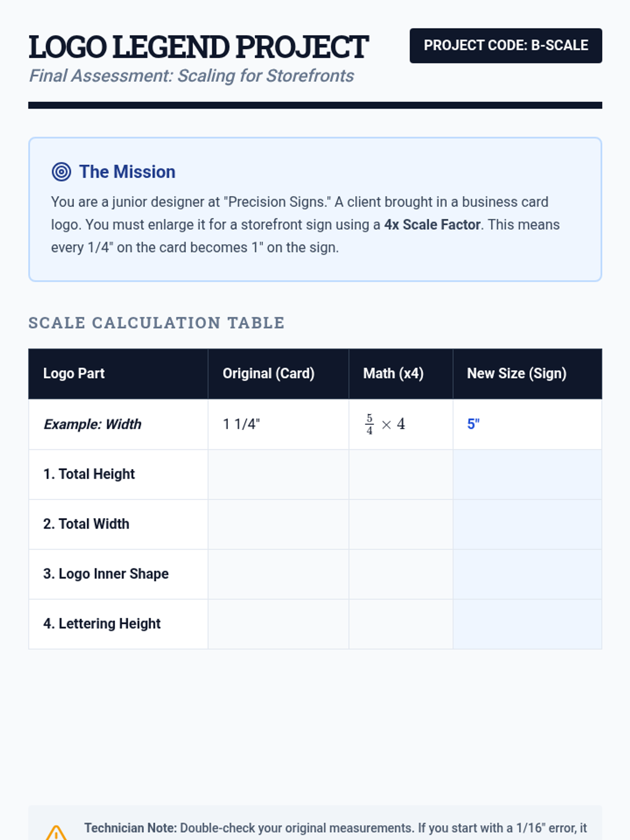Select the Total Height math cell

[401, 474]
